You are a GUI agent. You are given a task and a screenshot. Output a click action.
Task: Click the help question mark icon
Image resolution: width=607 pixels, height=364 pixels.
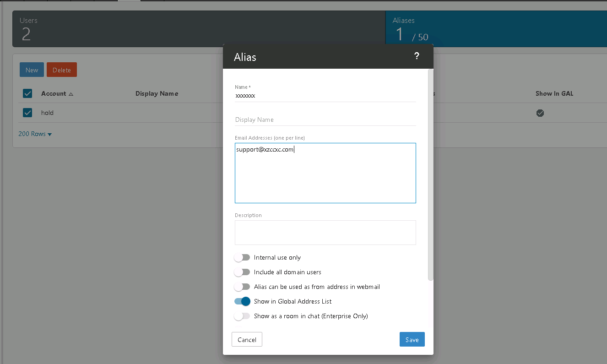click(x=417, y=56)
